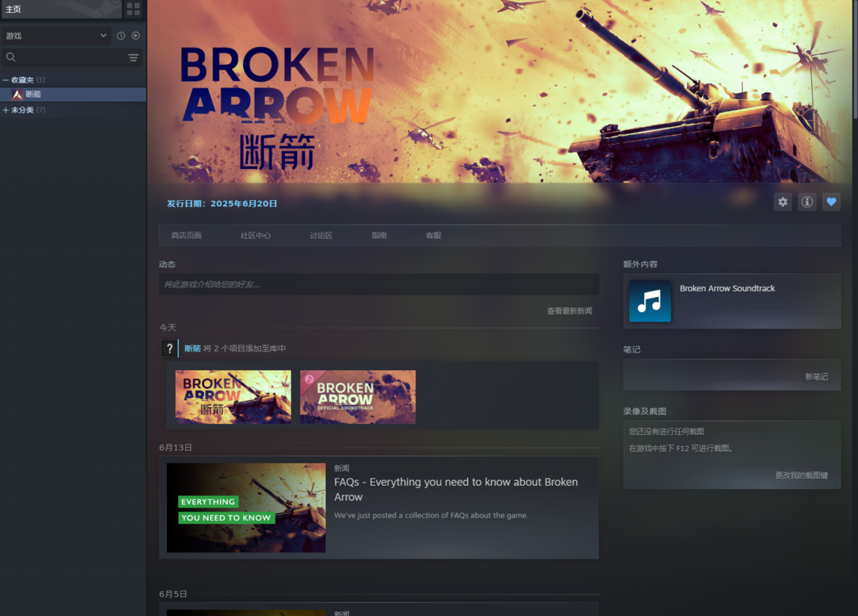
Task: Open the Broken Arrow 断箭 game thumbnail
Action: pos(233,397)
